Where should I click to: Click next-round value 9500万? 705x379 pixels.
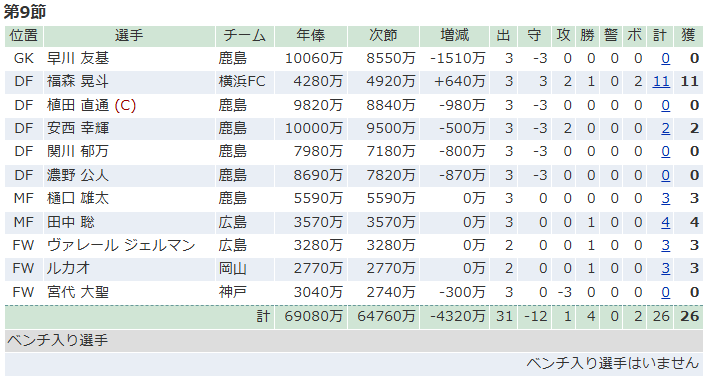390,129
